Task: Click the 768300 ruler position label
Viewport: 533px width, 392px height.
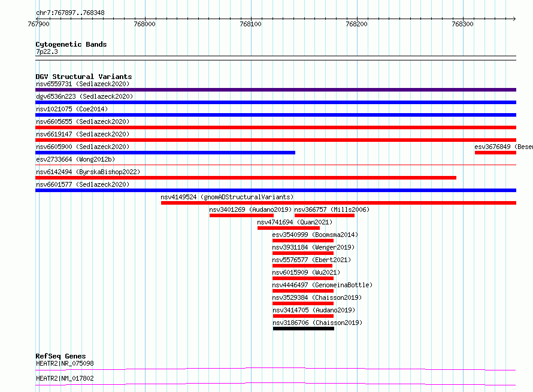Action: pos(463,24)
